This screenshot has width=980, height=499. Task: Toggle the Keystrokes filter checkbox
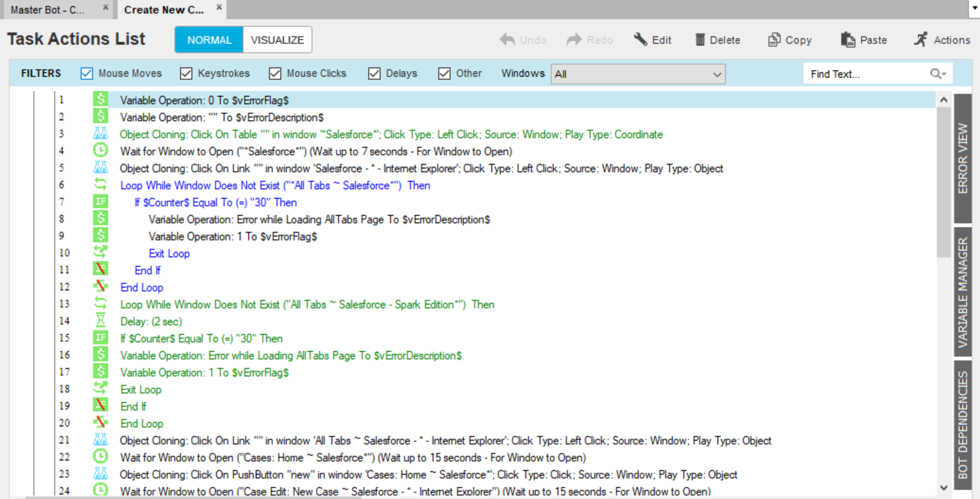click(186, 74)
